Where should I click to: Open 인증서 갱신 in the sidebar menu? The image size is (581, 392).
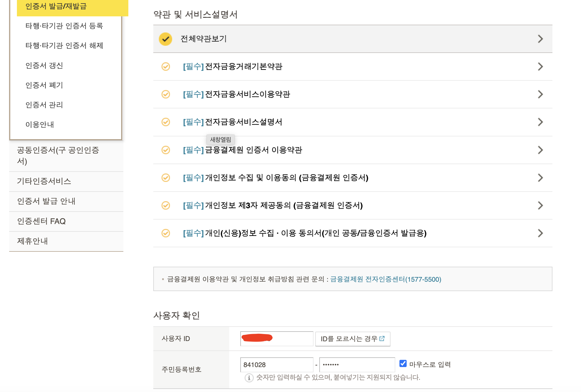click(x=44, y=65)
